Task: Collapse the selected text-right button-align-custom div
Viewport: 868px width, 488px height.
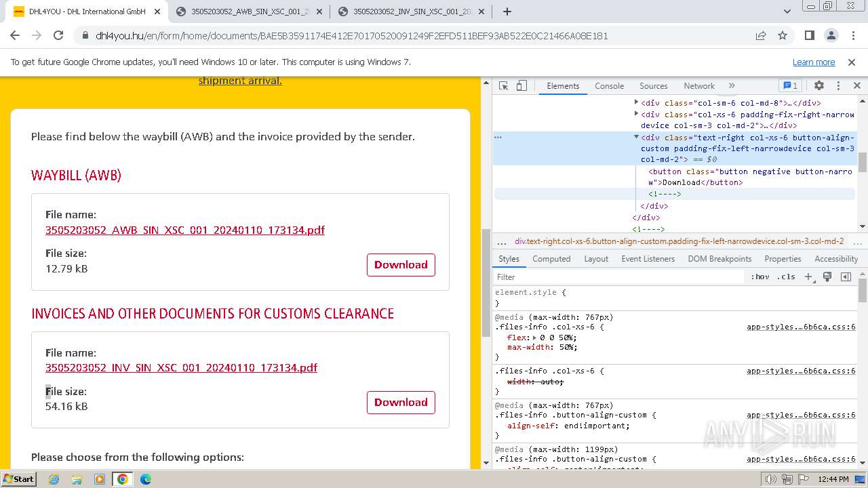Action: [636, 137]
